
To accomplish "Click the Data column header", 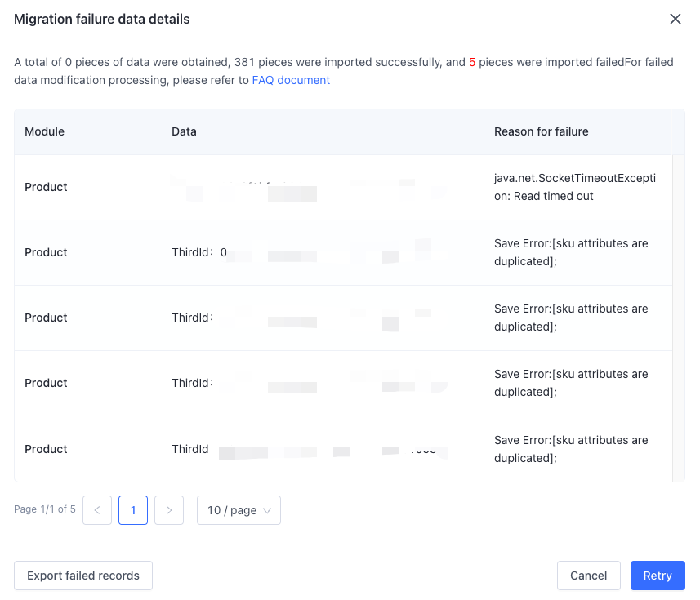I will tap(184, 131).
